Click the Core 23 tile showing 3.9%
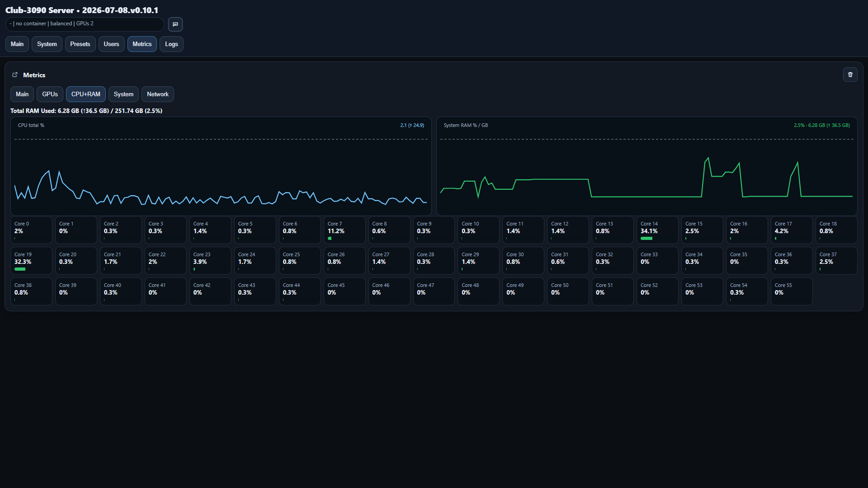The image size is (868, 488). (x=210, y=261)
